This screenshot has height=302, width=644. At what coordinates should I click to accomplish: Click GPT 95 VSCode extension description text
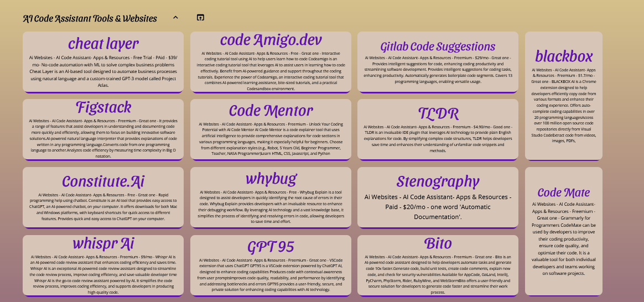[271, 275]
